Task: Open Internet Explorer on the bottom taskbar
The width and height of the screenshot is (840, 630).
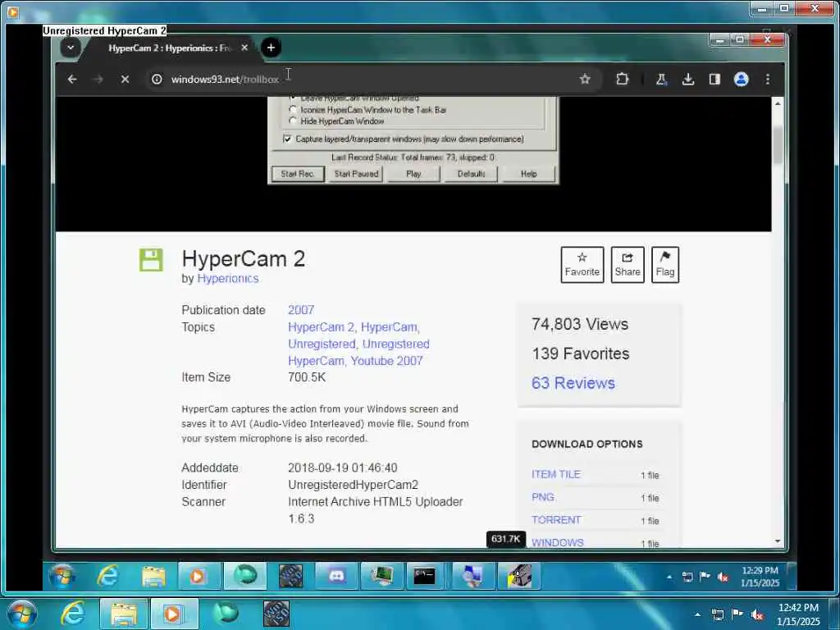Action: click(x=73, y=613)
